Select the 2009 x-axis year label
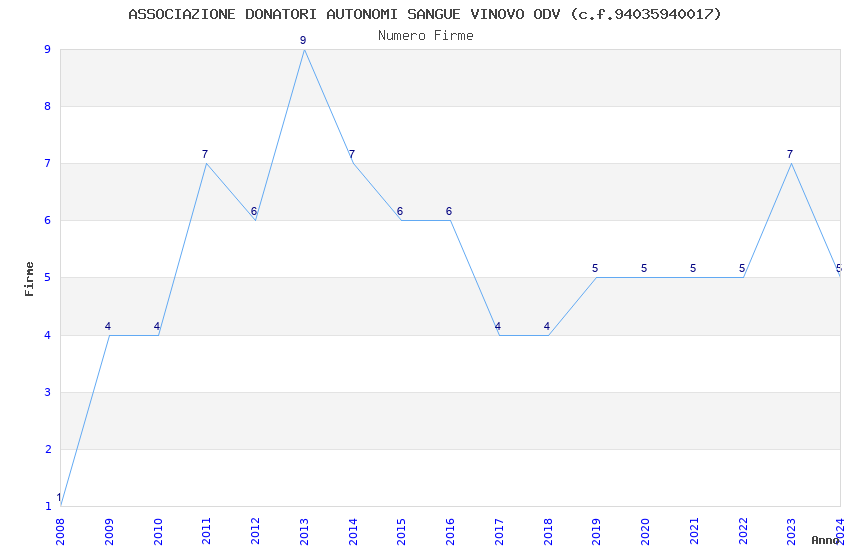850x550 pixels. [109, 531]
